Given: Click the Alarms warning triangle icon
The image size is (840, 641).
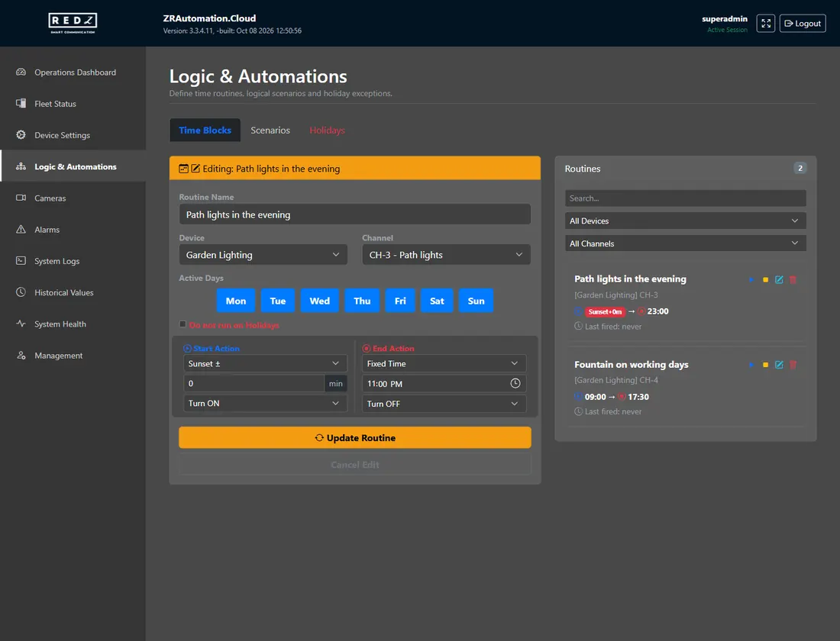Looking at the screenshot, I should [21, 229].
